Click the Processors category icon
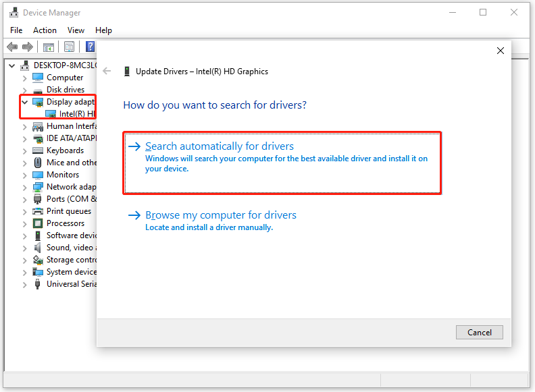Screen dimensions: 535x392 (38, 223)
